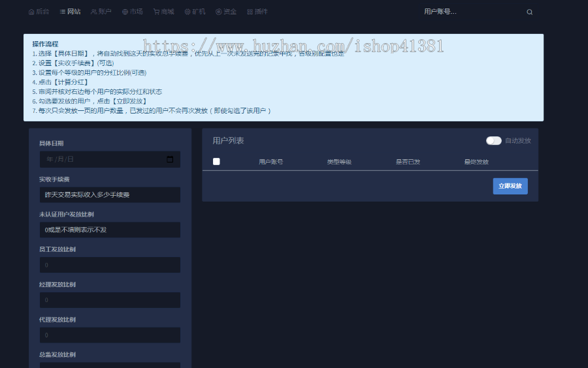
Task: Open the 账户 menu item
Action: click(101, 12)
